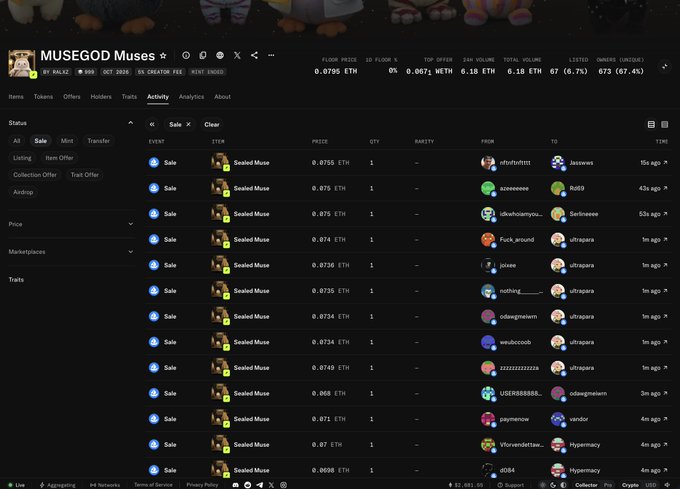Select USD currency display
Viewport: 680px width, 489px height.
[651, 485]
